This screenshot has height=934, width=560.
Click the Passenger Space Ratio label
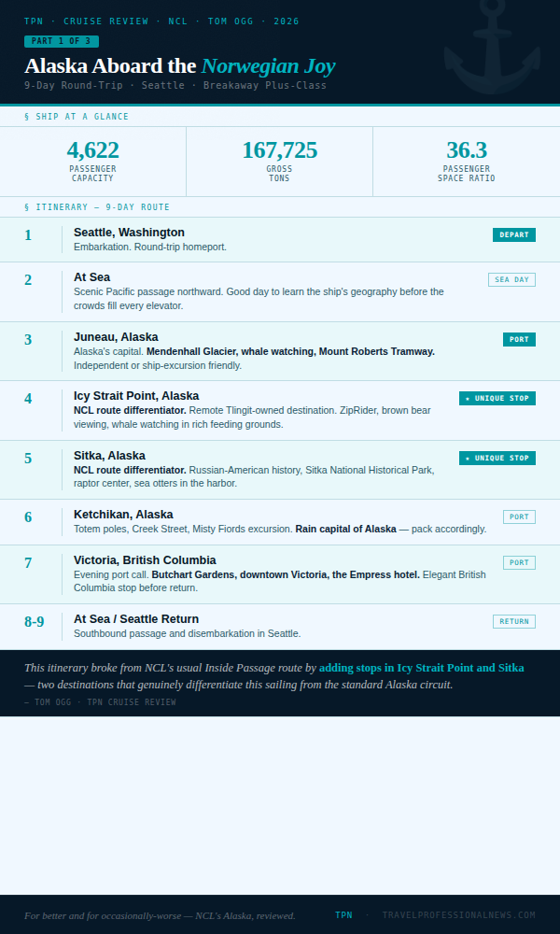[467, 174]
